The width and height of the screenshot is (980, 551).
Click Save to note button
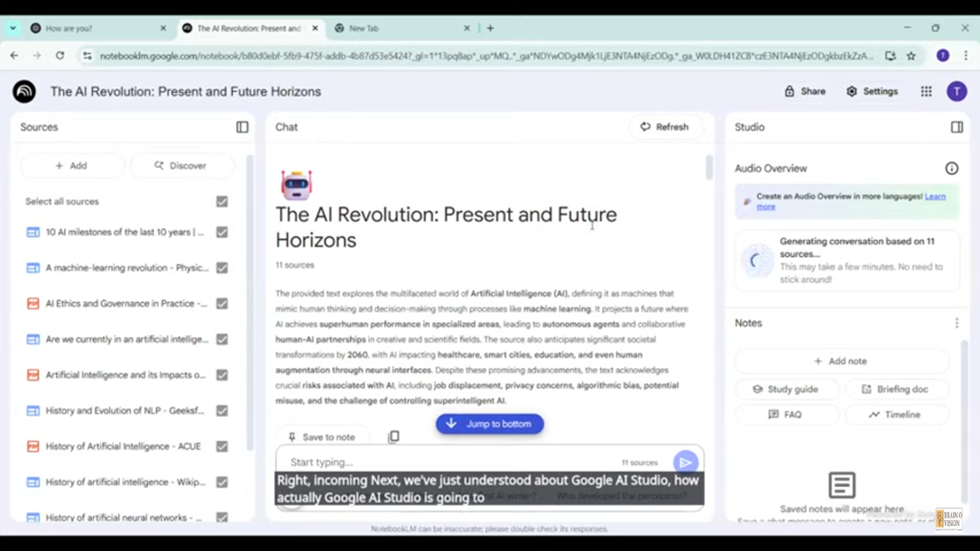321,437
